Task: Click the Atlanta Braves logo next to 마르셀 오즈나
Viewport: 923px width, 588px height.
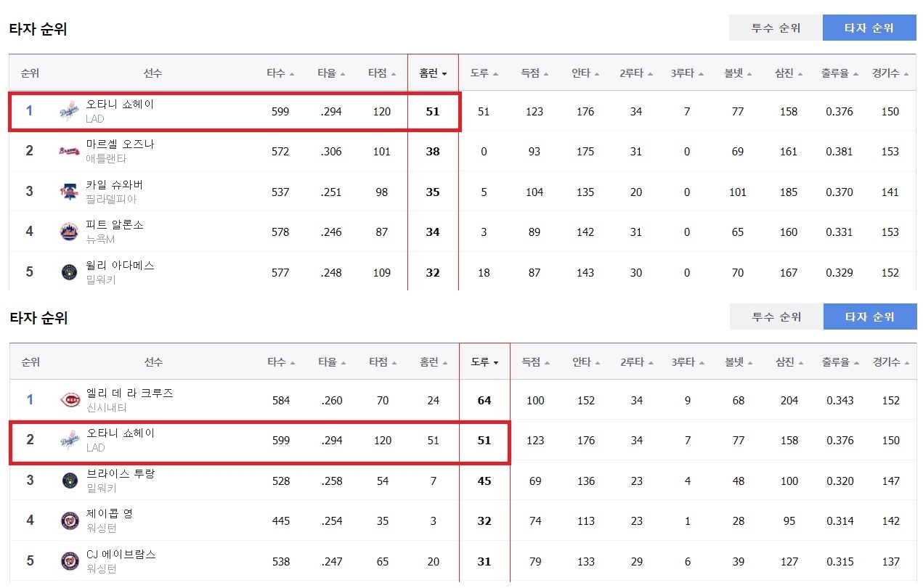Action: point(68,152)
